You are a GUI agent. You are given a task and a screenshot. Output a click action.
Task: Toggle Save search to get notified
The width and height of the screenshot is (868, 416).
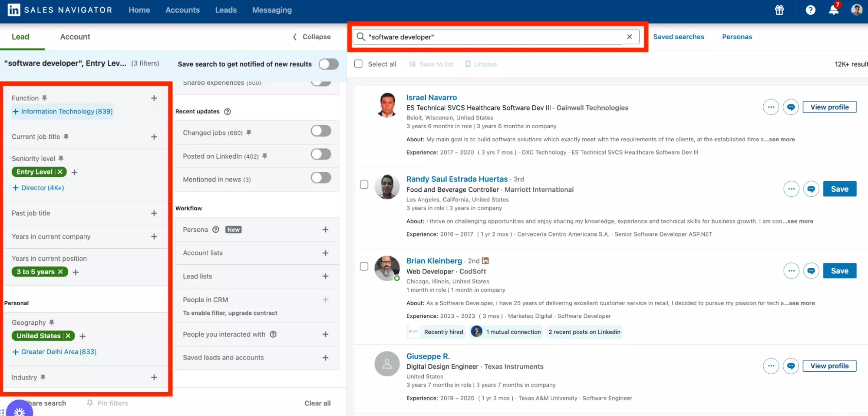(329, 64)
